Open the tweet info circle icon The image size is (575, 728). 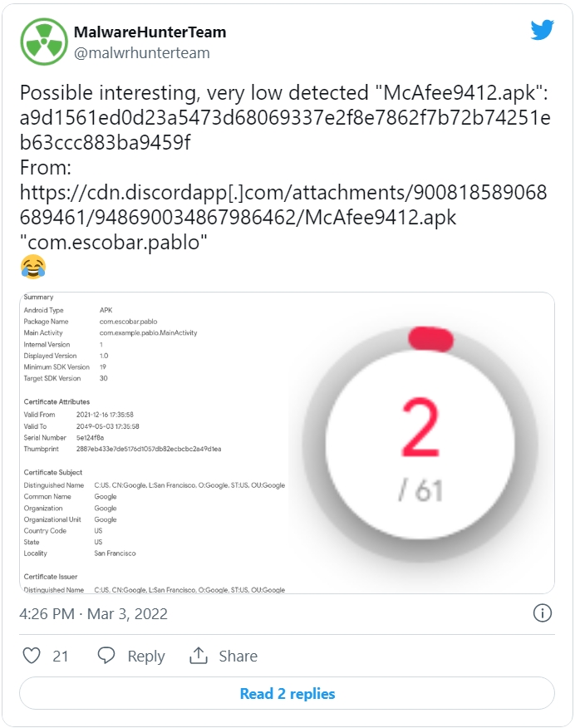(542, 613)
